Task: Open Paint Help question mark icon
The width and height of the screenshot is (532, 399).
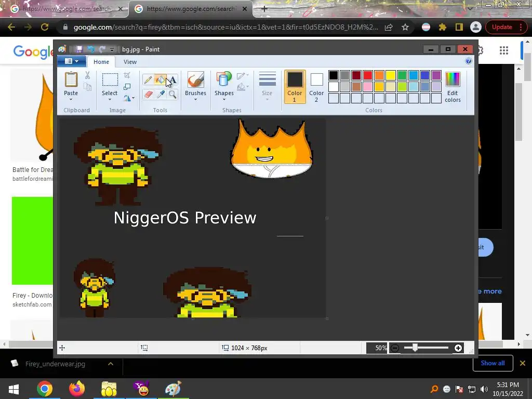Action: [x=469, y=61]
